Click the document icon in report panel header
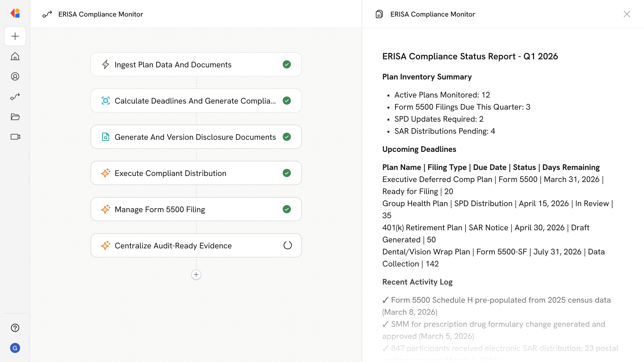Image resolution: width=644 pixels, height=362 pixels. coord(379,14)
